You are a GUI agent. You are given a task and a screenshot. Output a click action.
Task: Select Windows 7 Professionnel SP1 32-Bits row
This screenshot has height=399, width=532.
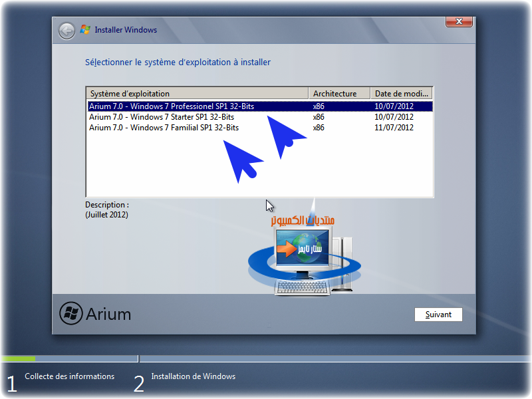(260, 106)
